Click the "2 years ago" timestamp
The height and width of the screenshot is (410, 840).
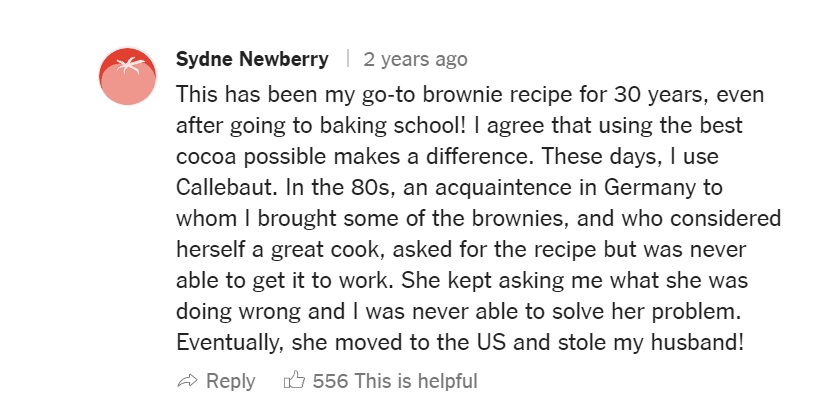tap(415, 60)
